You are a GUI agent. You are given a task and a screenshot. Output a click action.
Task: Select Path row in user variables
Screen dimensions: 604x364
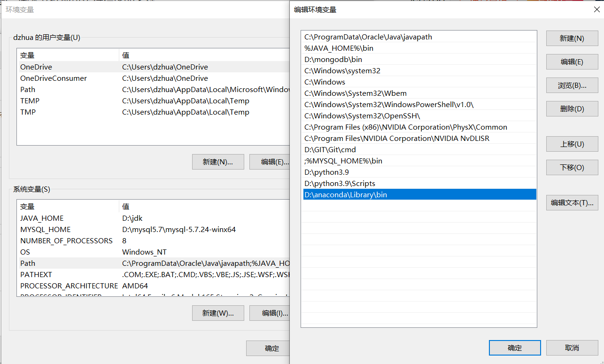pyautogui.click(x=153, y=89)
